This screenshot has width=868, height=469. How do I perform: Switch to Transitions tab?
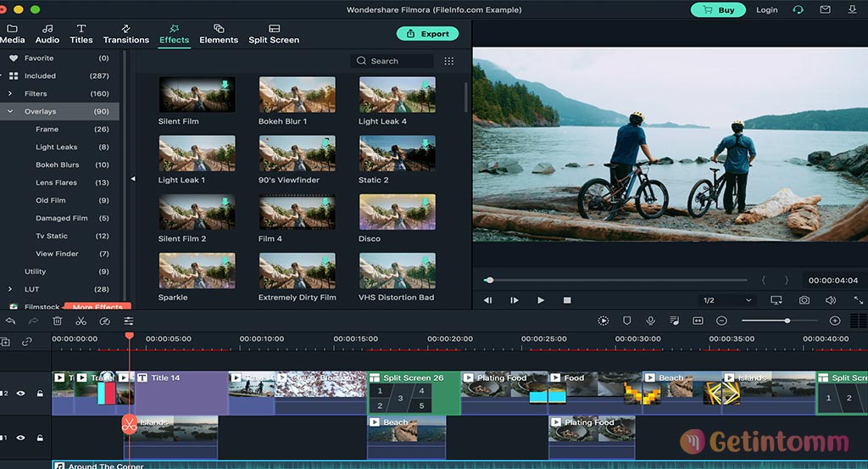pyautogui.click(x=126, y=34)
